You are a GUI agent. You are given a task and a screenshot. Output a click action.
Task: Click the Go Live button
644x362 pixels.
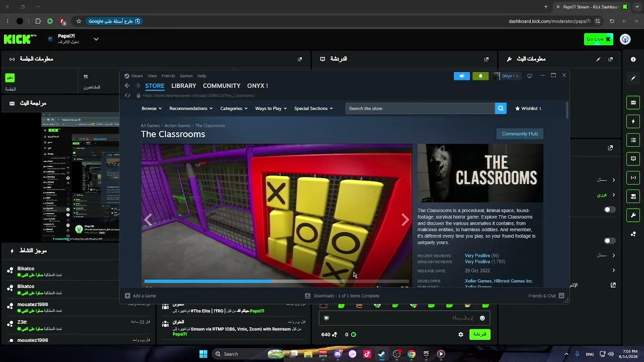pos(599,39)
